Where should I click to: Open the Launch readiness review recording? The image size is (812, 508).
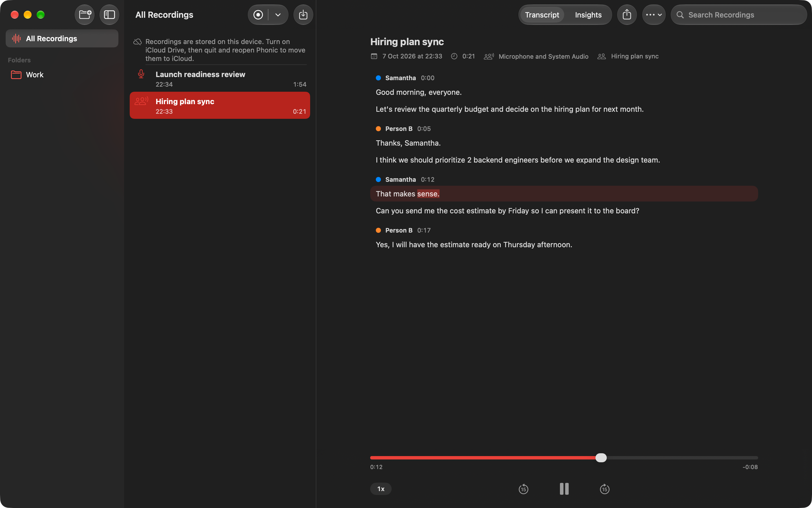point(220,79)
